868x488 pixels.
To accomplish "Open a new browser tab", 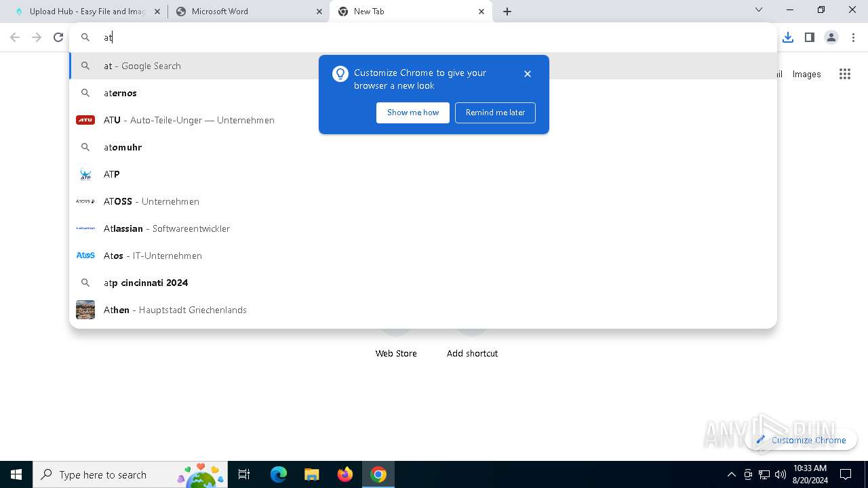I will (x=507, y=12).
